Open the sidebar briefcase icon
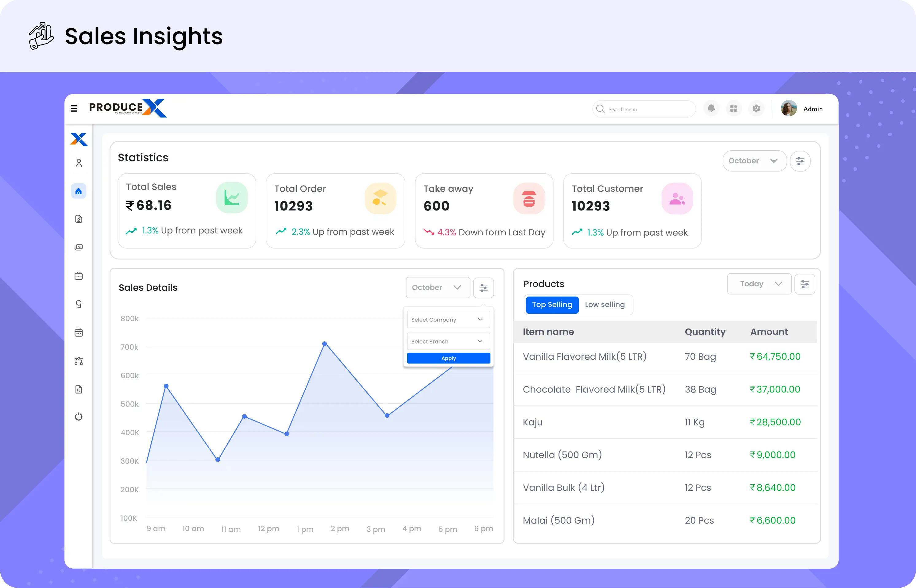Screen dimensions: 916x588 79,276
